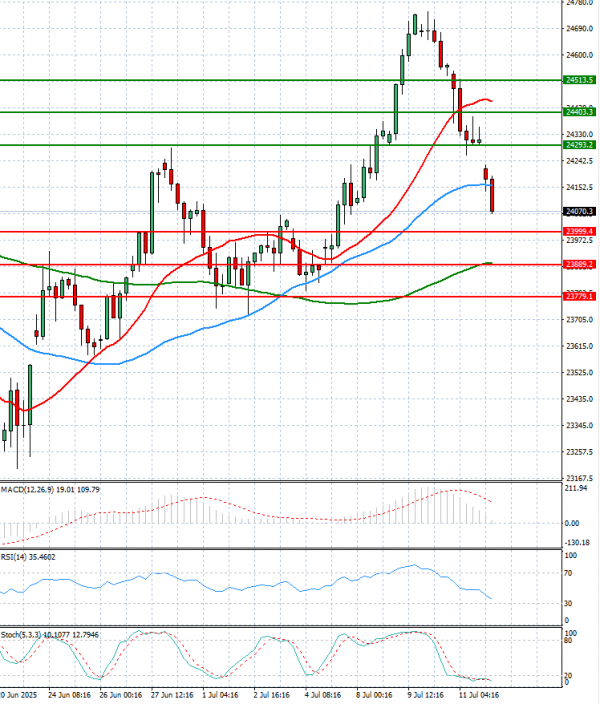This screenshot has height=704, width=600.
Task: Click the red 23999.4 support label
Action: point(579,232)
